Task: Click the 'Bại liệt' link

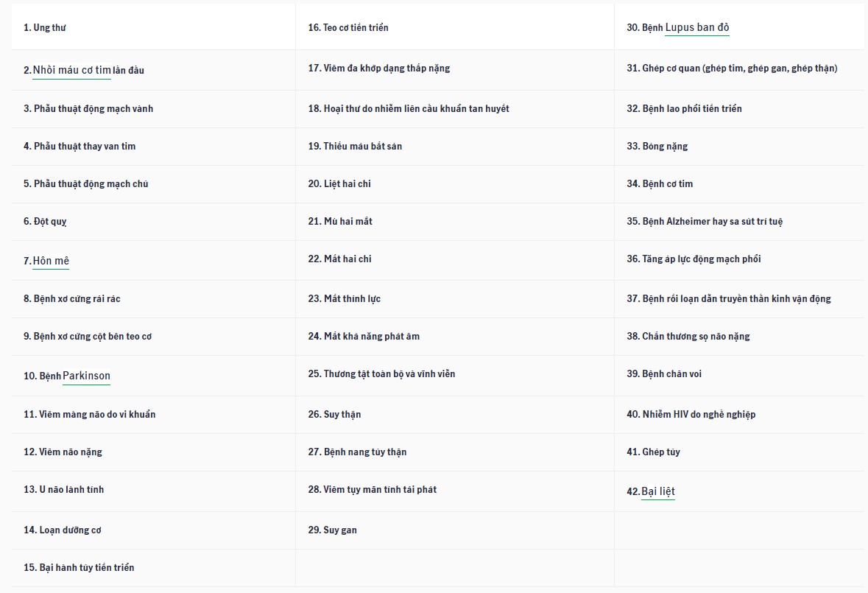Action: (657, 491)
